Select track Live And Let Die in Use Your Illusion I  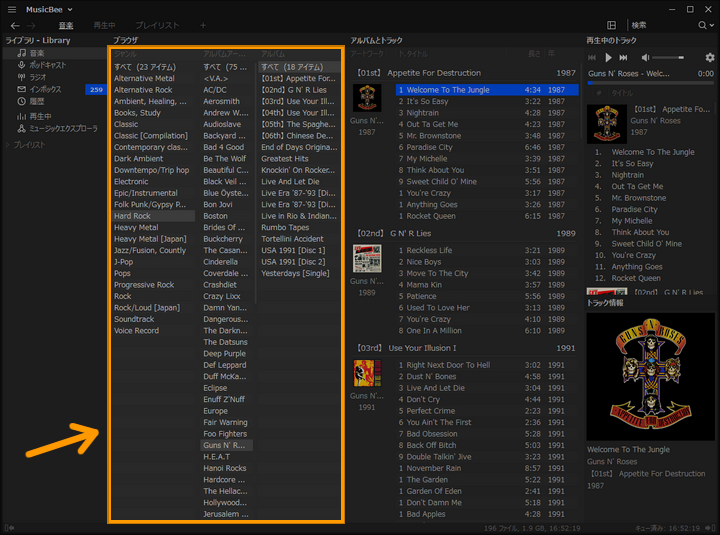coord(487,388)
